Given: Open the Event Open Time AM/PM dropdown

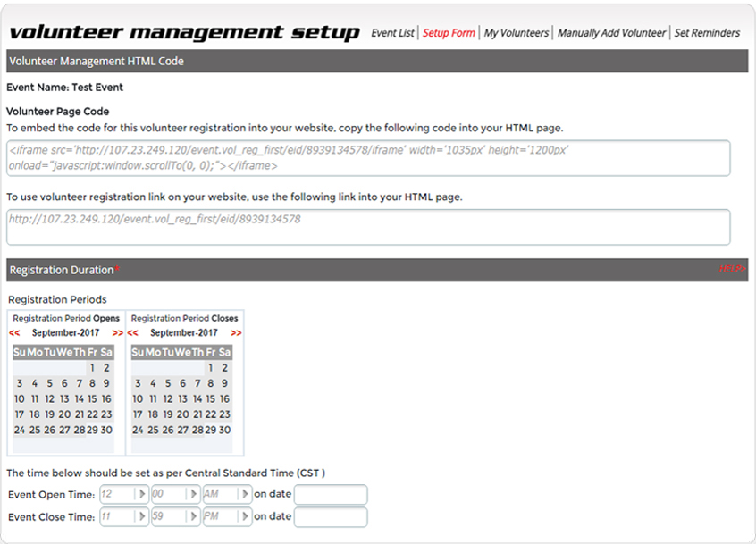Looking at the screenshot, I should [227, 494].
